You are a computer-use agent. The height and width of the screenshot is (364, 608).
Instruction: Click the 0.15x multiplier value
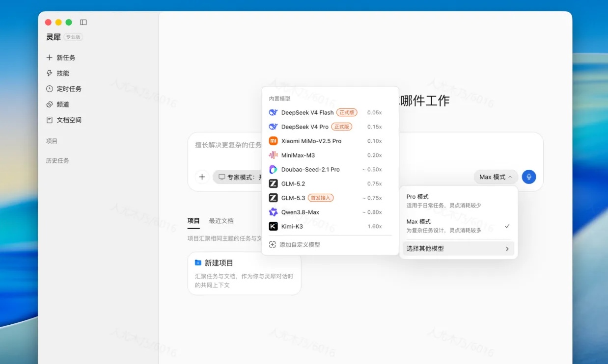pos(375,127)
